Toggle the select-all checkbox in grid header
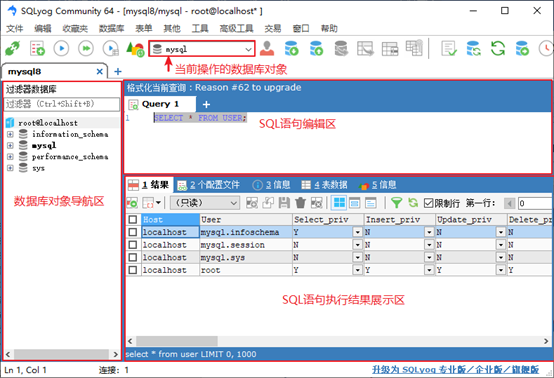Image resolution: width=554 pixels, height=378 pixels. [133, 219]
